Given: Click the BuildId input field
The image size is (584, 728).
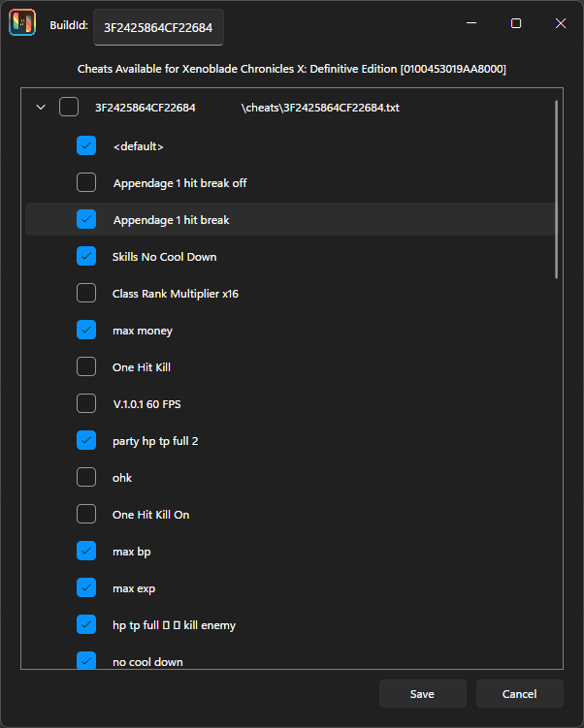Looking at the screenshot, I should click(x=158, y=27).
